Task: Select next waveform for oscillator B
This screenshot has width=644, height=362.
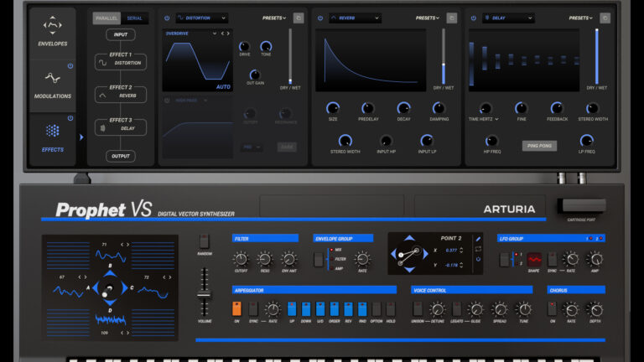Action: pos(127,245)
